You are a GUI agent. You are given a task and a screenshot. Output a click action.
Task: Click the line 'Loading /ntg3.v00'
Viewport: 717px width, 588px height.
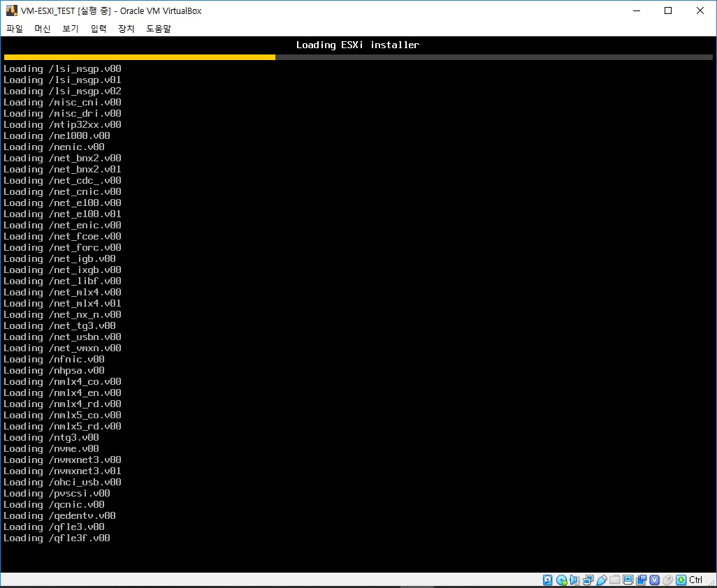coord(51,437)
